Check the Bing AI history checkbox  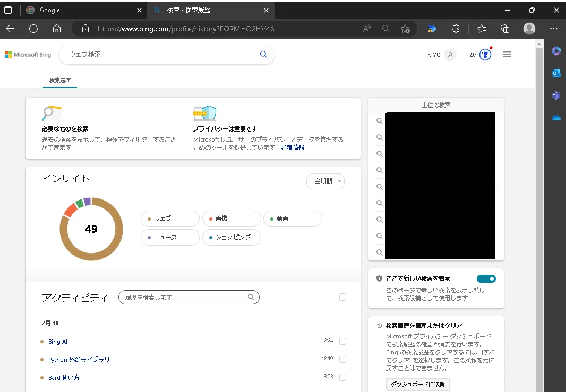point(342,341)
